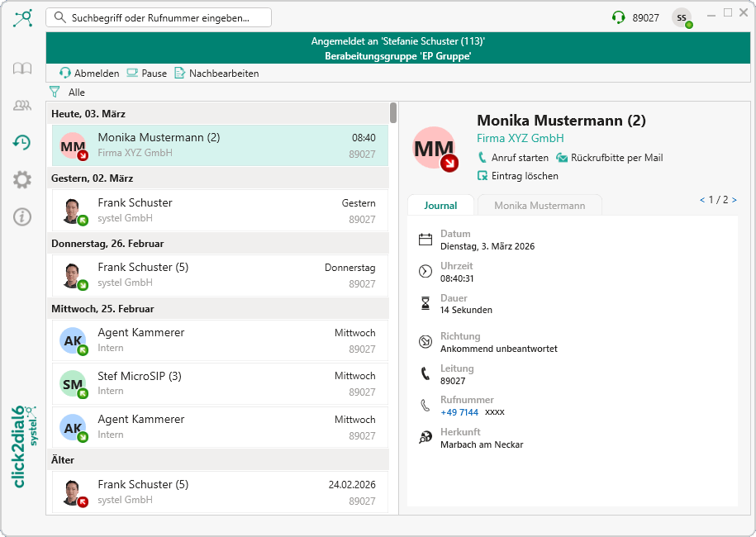Go to next journal entry arrow

(734, 200)
